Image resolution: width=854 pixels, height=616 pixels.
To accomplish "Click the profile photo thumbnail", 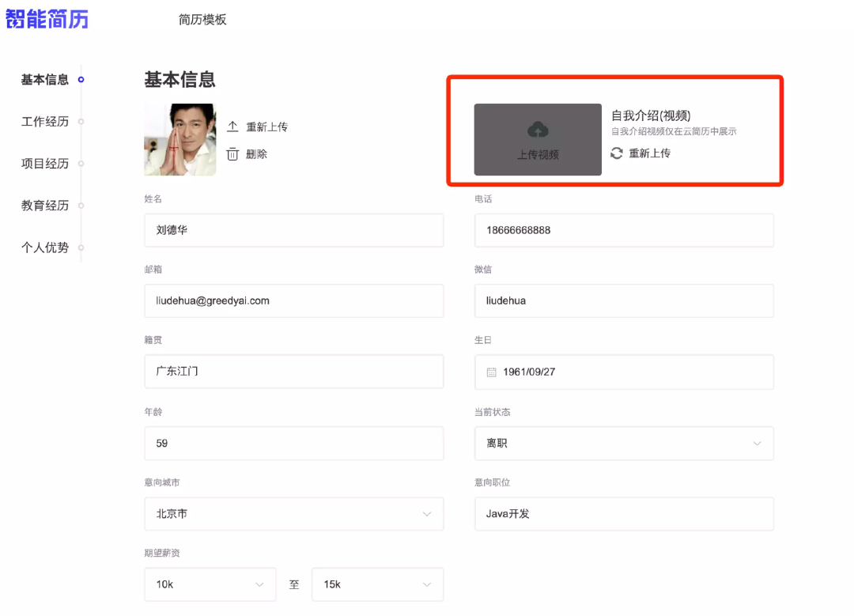I will (x=180, y=139).
